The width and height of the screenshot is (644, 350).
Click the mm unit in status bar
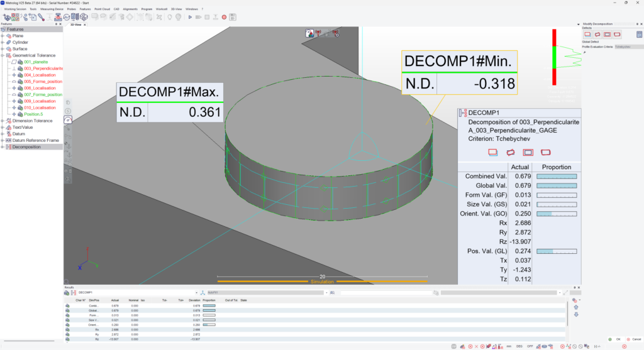(509, 346)
